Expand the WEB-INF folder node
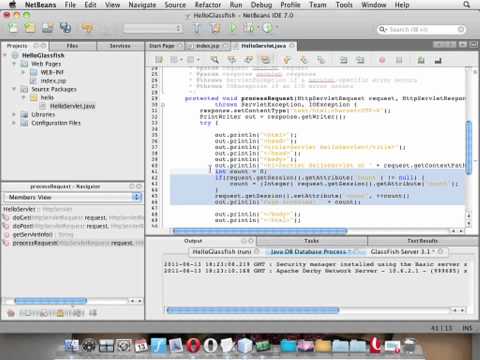The width and height of the screenshot is (480, 360). 23,72
